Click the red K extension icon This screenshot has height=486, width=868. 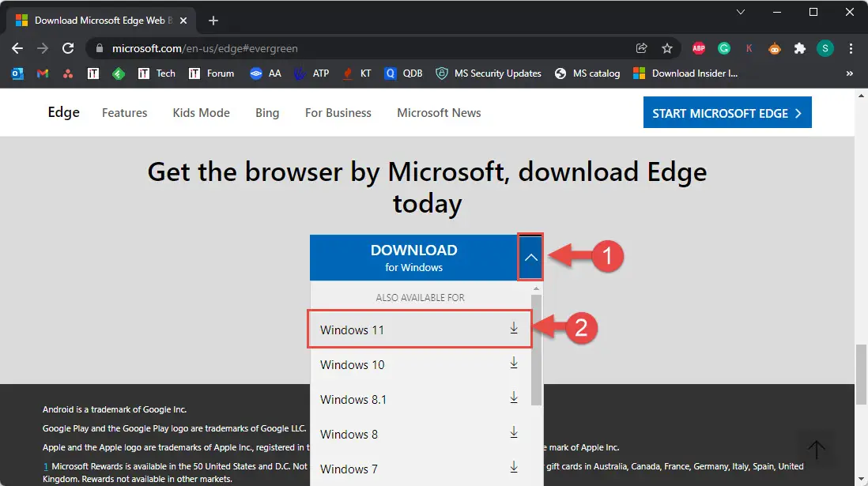[749, 48]
